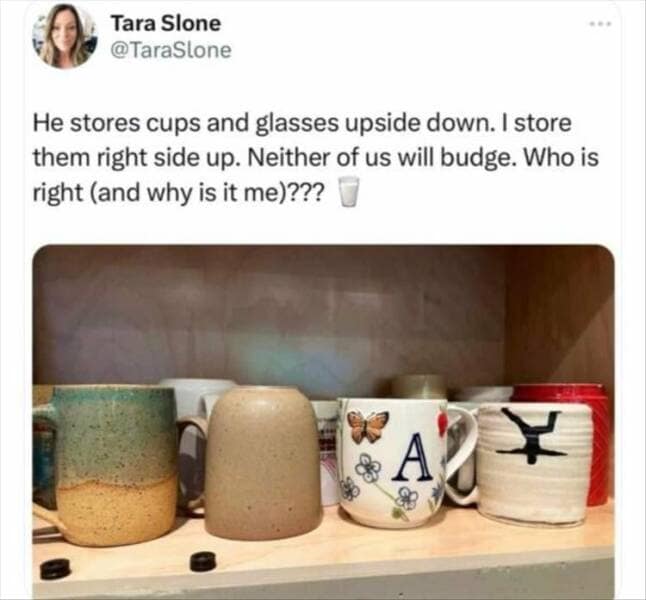Click the black figure on white mug
Image resolution: width=646 pixels, height=600 pixels.
533,435
